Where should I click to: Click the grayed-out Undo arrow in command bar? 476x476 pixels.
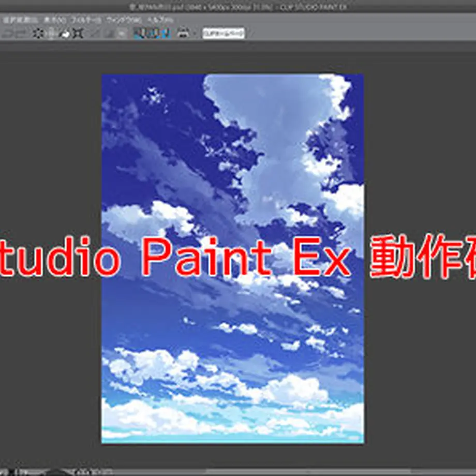pyautogui.click(x=7, y=33)
